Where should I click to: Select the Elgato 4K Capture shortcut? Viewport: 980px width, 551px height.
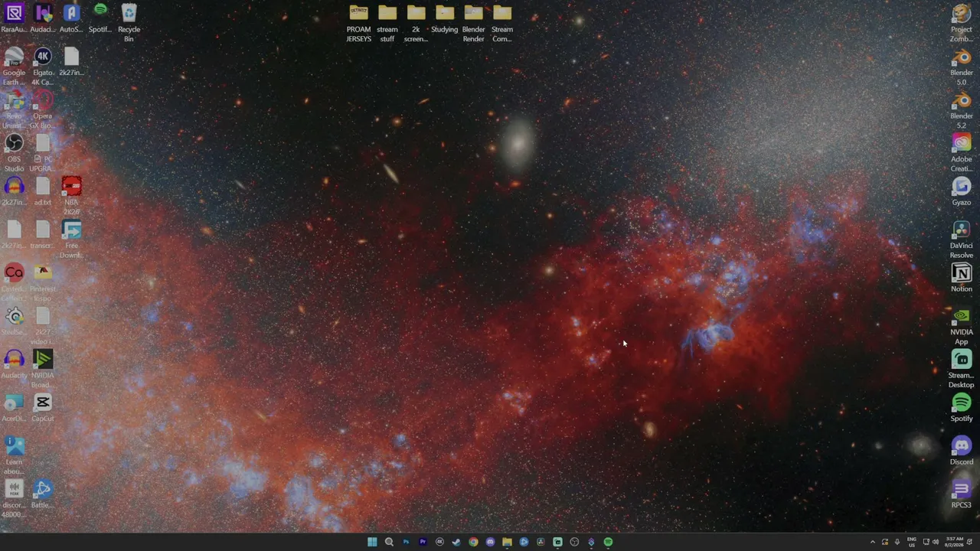(43, 67)
